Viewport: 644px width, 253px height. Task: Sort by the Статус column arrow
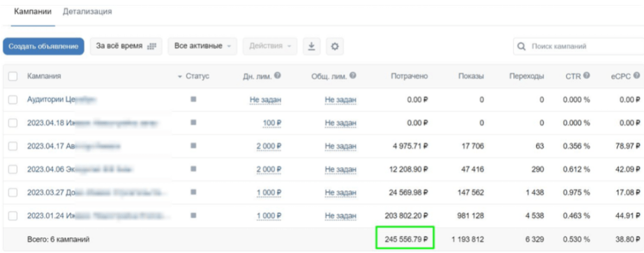[x=180, y=76]
